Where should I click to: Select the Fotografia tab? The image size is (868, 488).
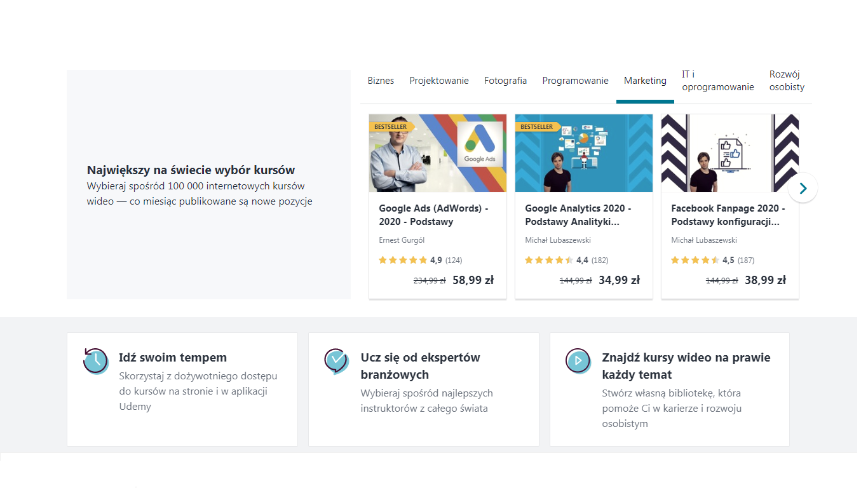coord(505,81)
